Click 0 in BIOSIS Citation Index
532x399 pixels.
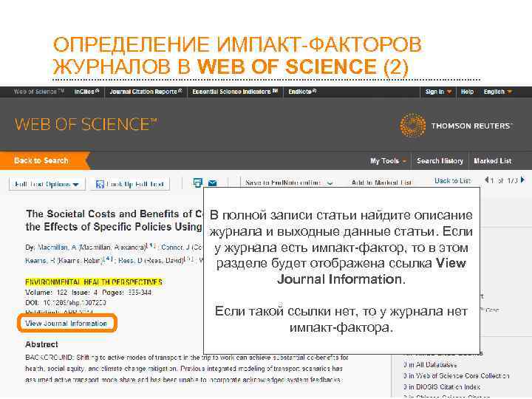pyautogui.click(x=441, y=386)
